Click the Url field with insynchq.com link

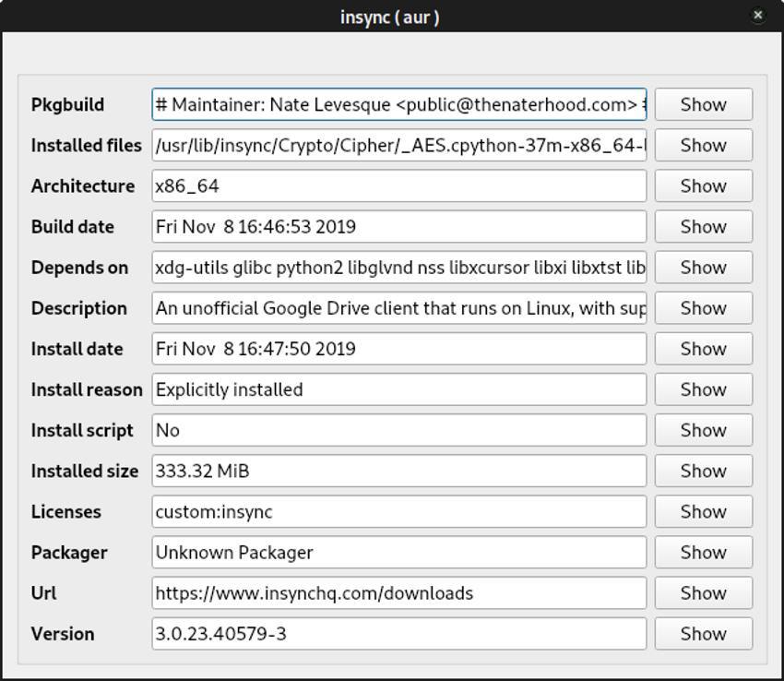398,592
